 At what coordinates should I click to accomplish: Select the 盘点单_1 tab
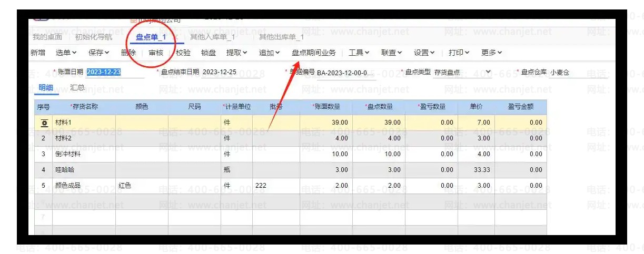coord(151,37)
